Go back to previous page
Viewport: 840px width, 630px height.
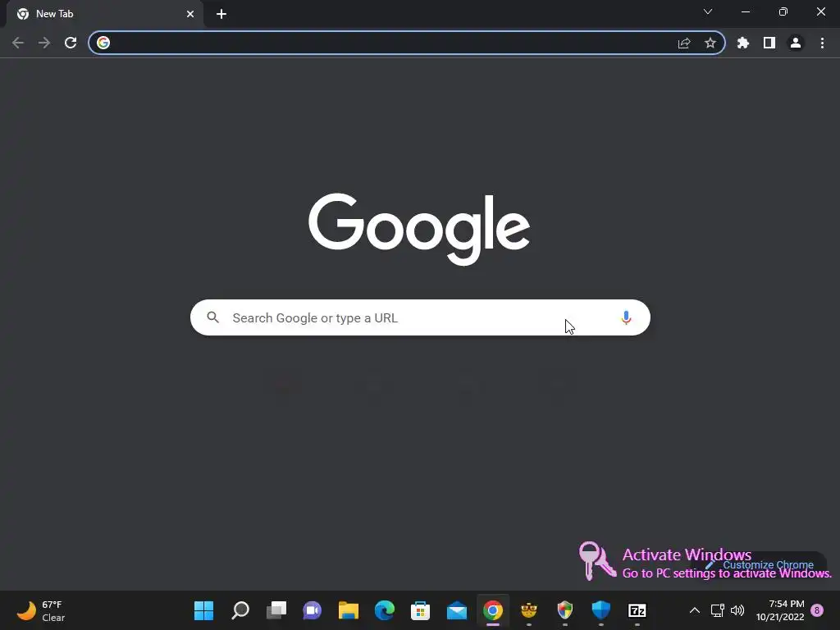(x=18, y=43)
